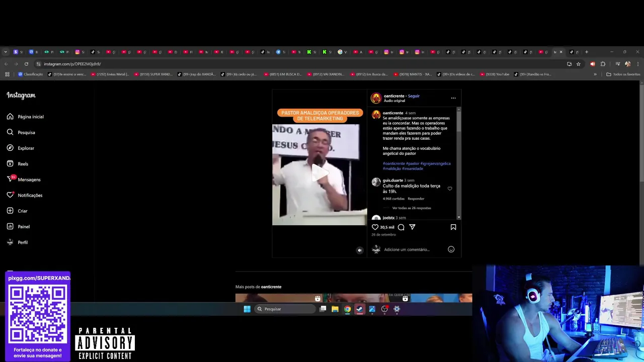644x362 pixels.
Task: Play the video using center play button
Action: (319, 172)
